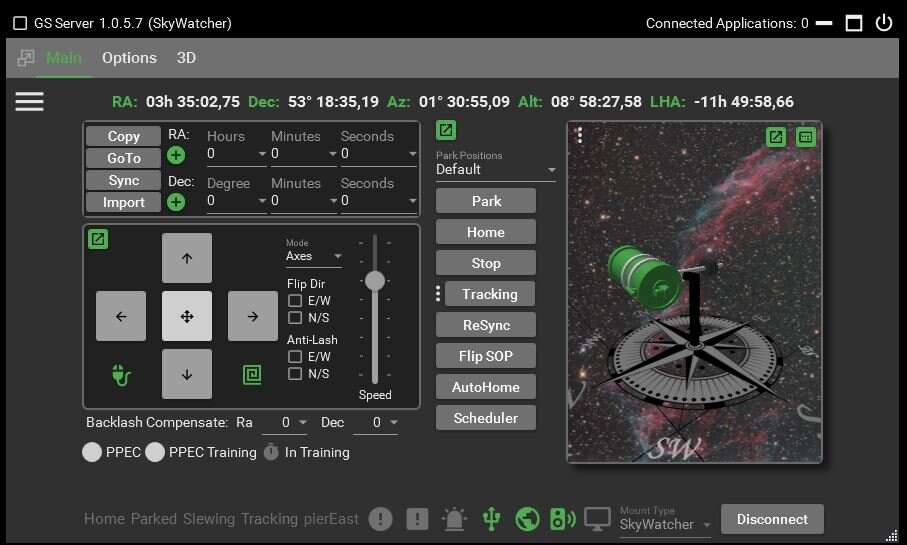
Task: Open Dec Seconds dropdown
Action: point(379,201)
